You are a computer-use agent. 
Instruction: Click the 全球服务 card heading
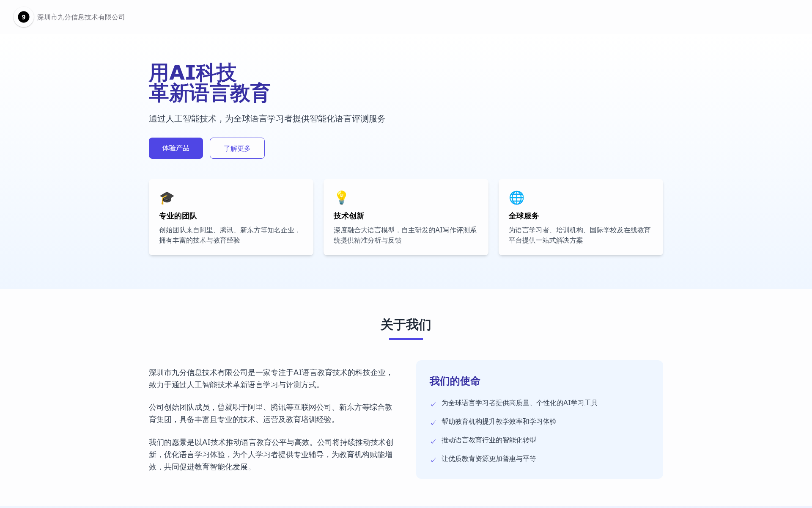pyautogui.click(x=524, y=216)
